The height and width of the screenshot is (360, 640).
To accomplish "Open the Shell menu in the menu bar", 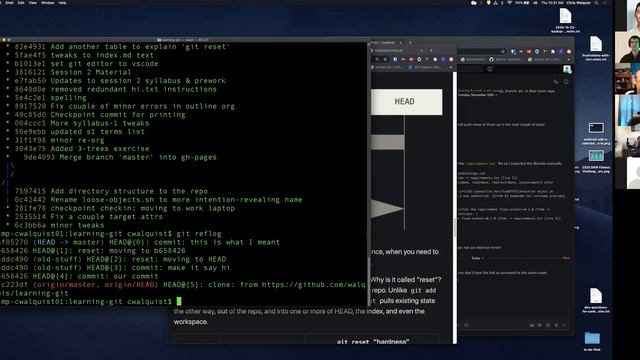I will 9,2.
